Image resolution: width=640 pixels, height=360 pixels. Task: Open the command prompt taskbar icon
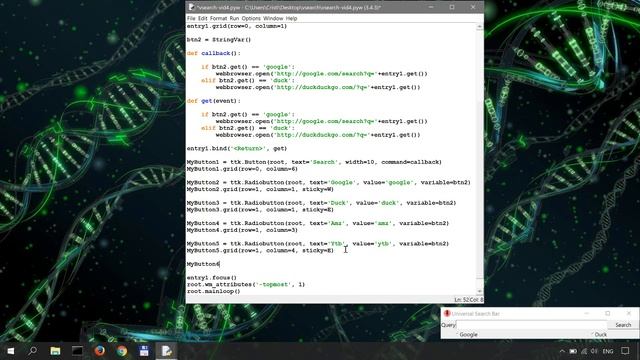[77, 351]
